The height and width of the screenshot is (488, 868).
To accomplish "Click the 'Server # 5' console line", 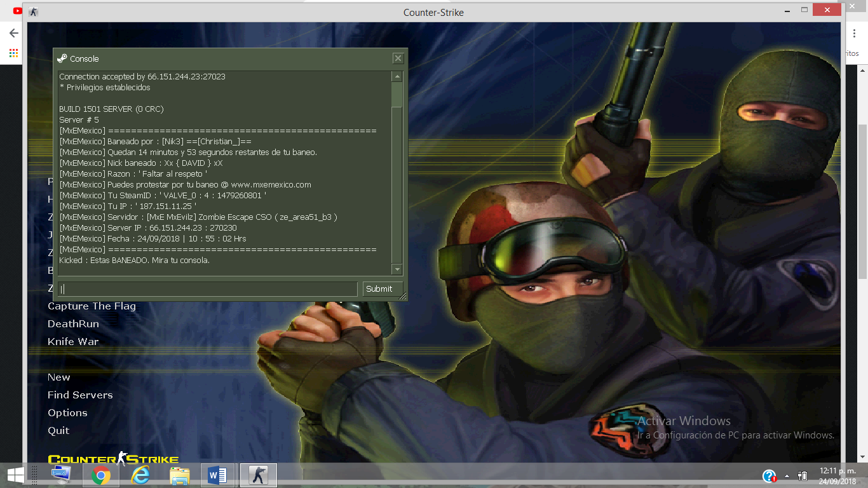I will 79,120.
